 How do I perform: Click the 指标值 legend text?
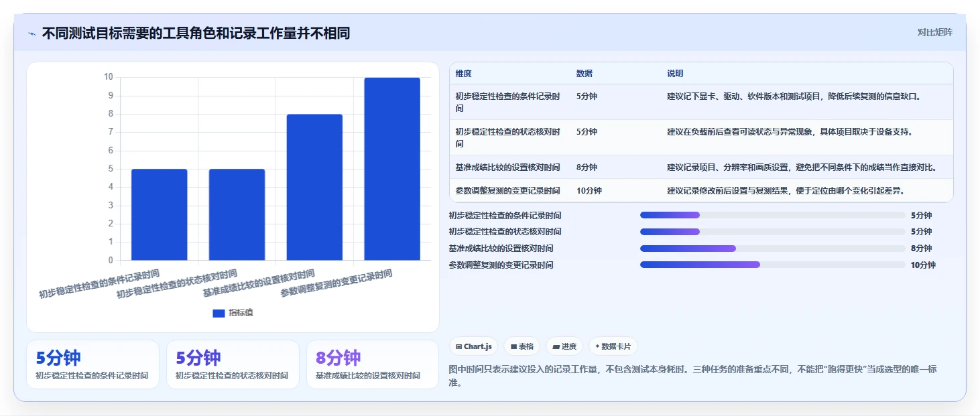click(241, 313)
